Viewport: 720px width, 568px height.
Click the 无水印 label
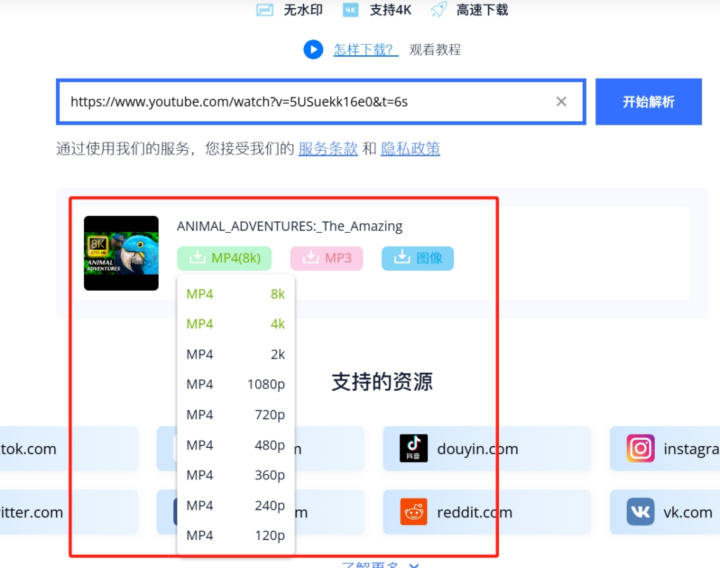(303, 10)
